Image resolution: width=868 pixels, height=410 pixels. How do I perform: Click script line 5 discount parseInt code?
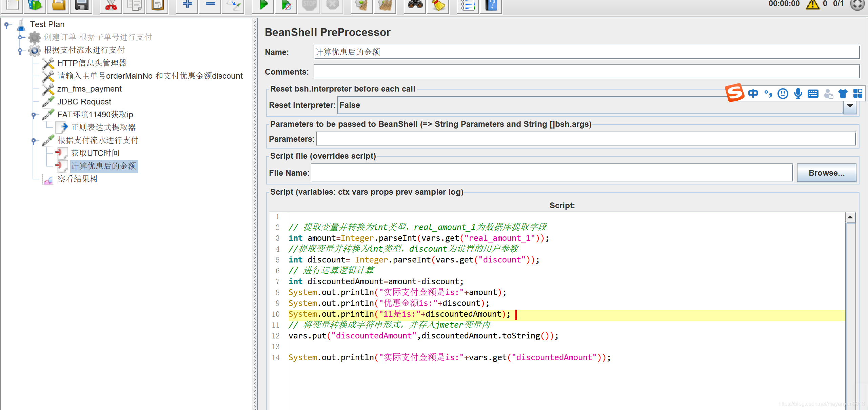click(x=414, y=260)
